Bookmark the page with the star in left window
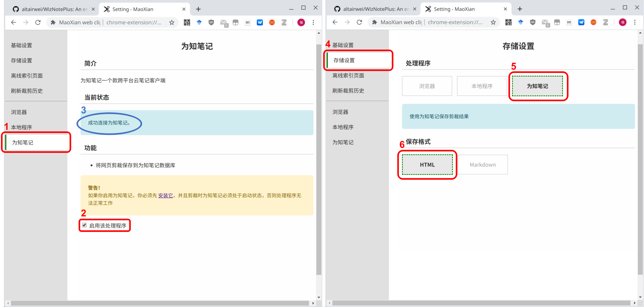The image size is (644, 307). pos(172,23)
